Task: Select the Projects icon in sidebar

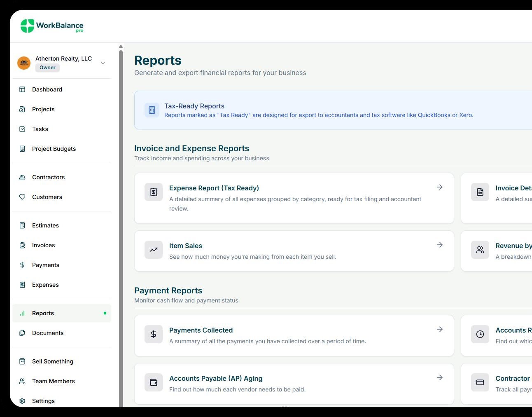Action: click(x=22, y=109)
